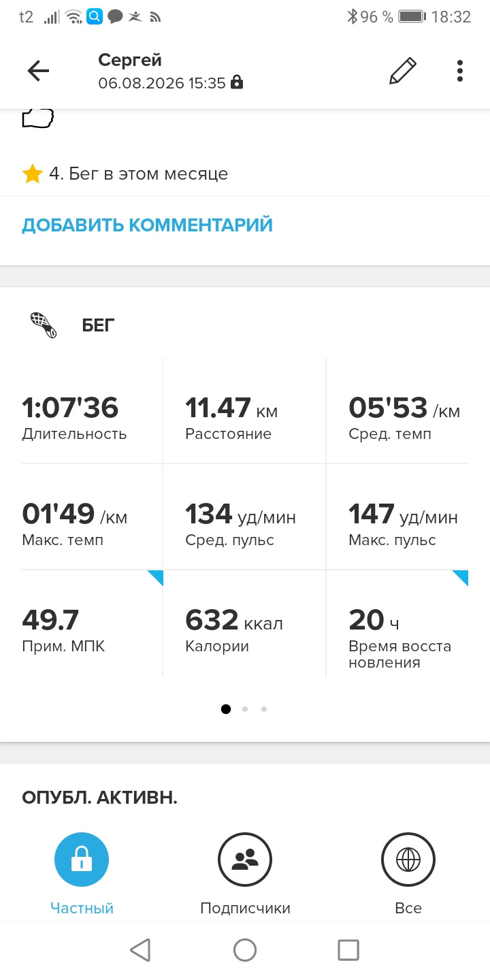
Task: Expand the Время восстановления info corner
Action: (460, 578)
